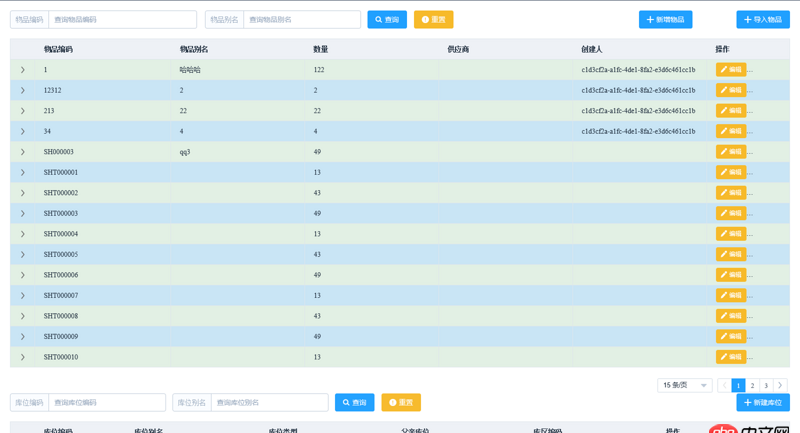The width and height of the screenshot is (800, 433).
Task: Expand the SHT000002 row
Action: tap(22, 193)
